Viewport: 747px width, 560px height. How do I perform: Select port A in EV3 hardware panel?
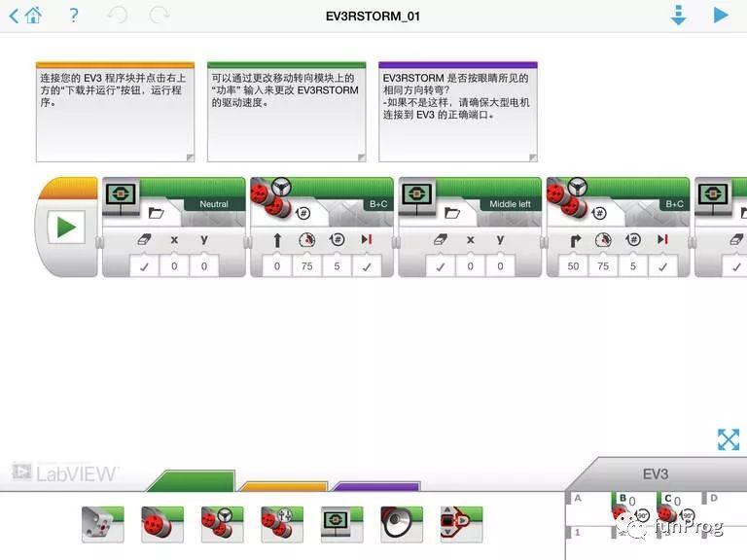coord(588,508)
